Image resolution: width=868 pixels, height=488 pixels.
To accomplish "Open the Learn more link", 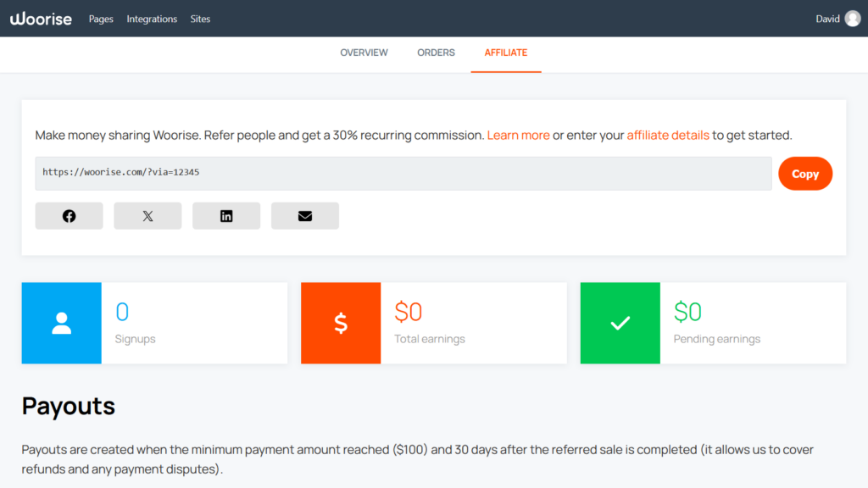I will pos(518,135).
